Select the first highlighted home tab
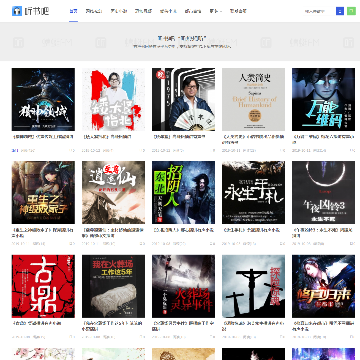The width and height of the screenshot is (360, 360). [73, 11]
